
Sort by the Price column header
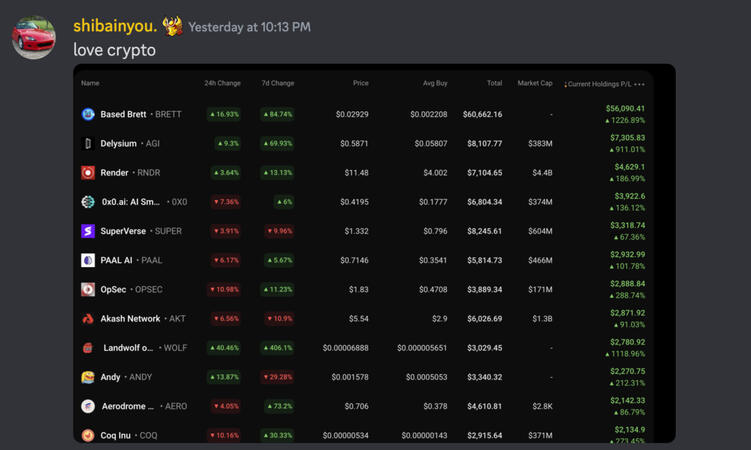point(361,83)
